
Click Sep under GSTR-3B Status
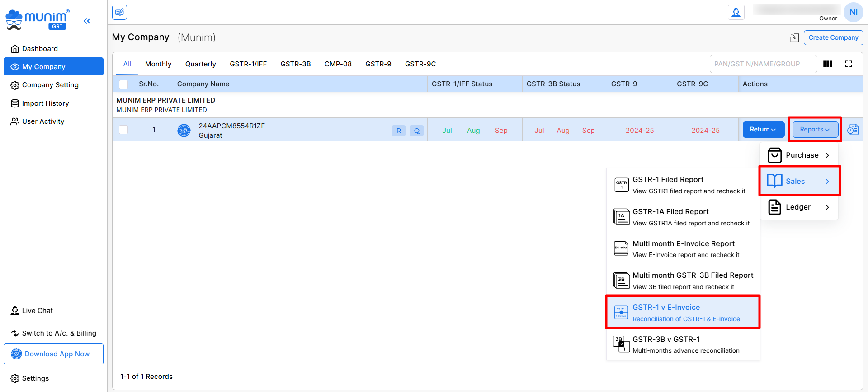[588, 131]
